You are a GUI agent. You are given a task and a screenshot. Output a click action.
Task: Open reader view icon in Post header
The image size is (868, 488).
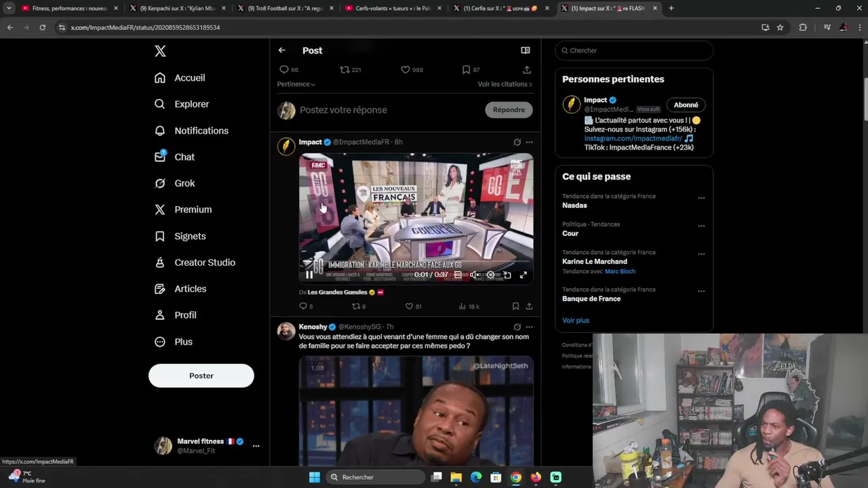(525, 50)
